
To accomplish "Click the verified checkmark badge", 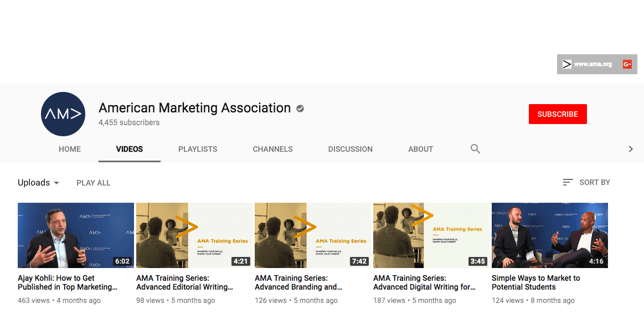I will 300,109.
